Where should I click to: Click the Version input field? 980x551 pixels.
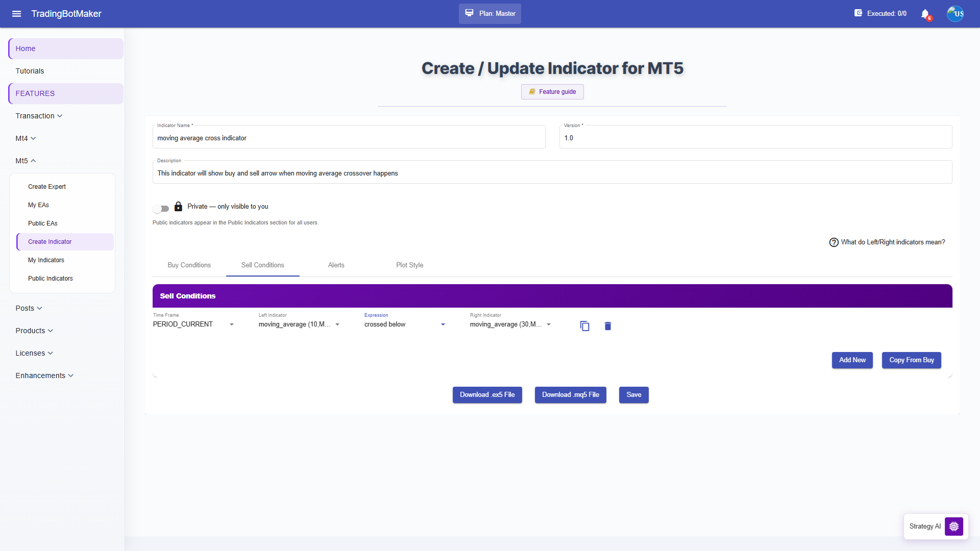(x=755, y=137)
